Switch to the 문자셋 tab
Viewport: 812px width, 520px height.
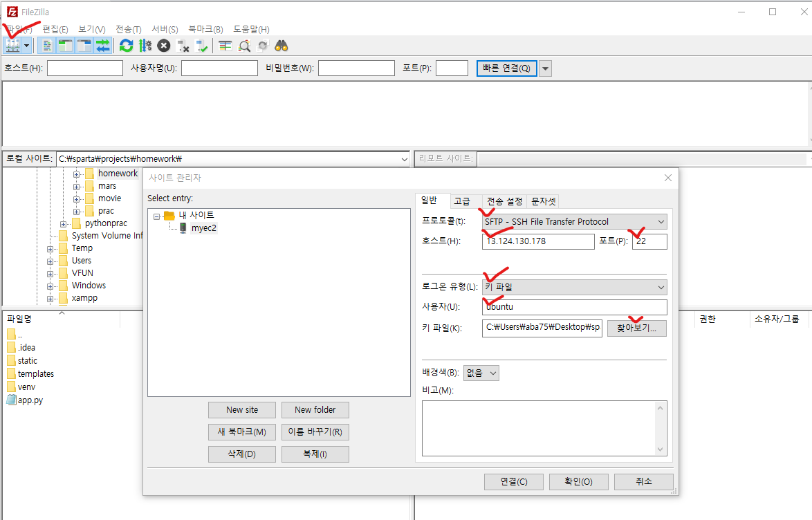click(x=543, y=201)
